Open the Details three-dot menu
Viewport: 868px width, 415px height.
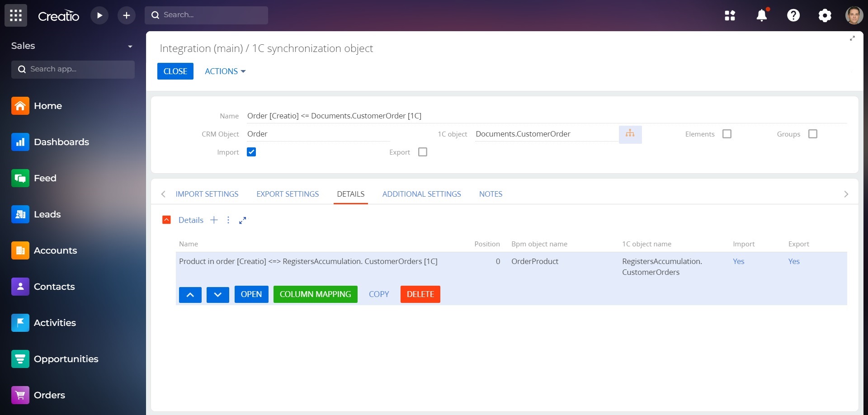228,220
